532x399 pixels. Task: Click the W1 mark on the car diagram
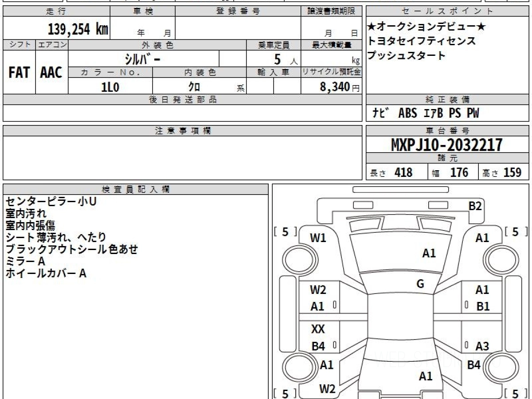click(x=318, y=238)
